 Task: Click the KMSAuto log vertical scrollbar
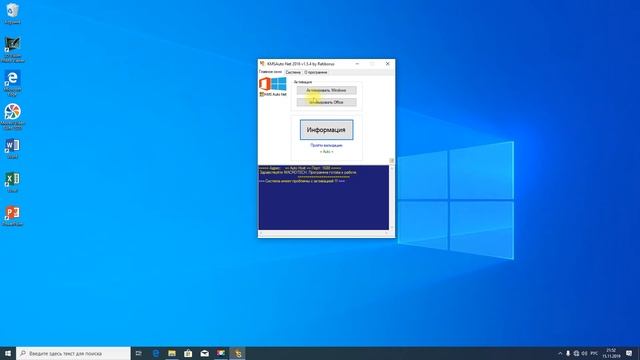pyautogui.click(x=391, y=198)
